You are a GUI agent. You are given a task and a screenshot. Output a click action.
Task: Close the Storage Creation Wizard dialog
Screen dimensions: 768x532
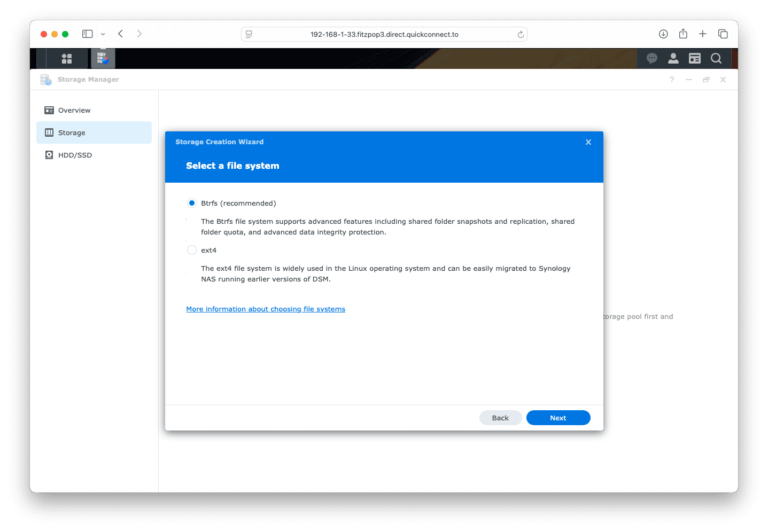[588, 142]
